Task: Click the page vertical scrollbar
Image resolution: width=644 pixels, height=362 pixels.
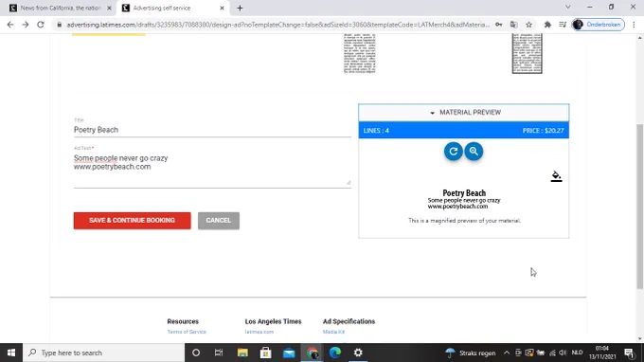Action: click(640, 206)
